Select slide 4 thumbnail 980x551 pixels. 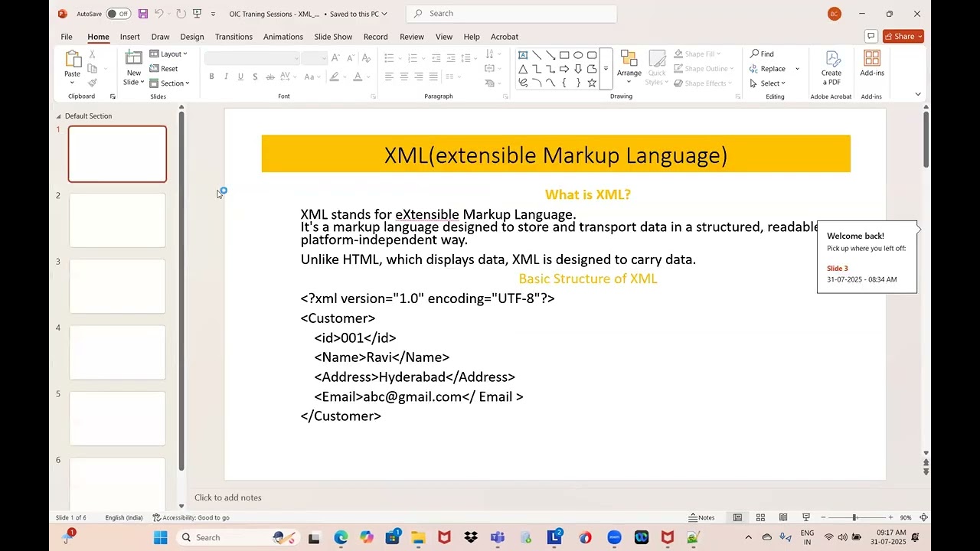click(x=117, y=353)
